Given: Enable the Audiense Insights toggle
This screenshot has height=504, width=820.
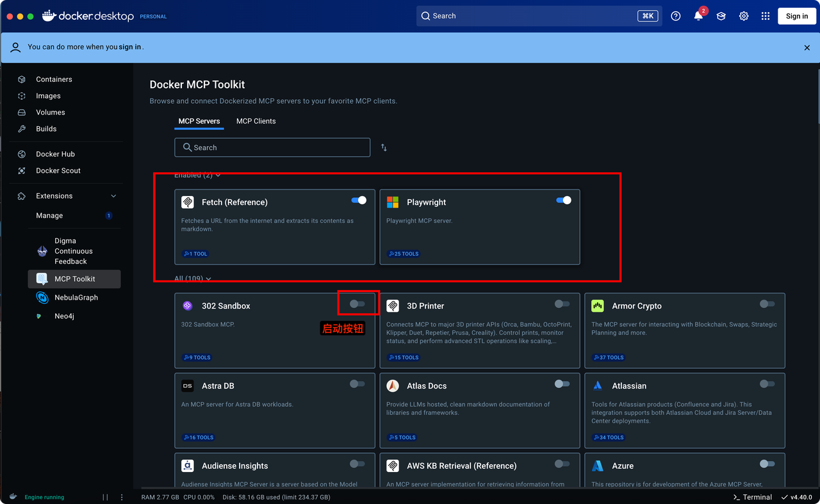Looking at the screenshot, I should [357, 464].
